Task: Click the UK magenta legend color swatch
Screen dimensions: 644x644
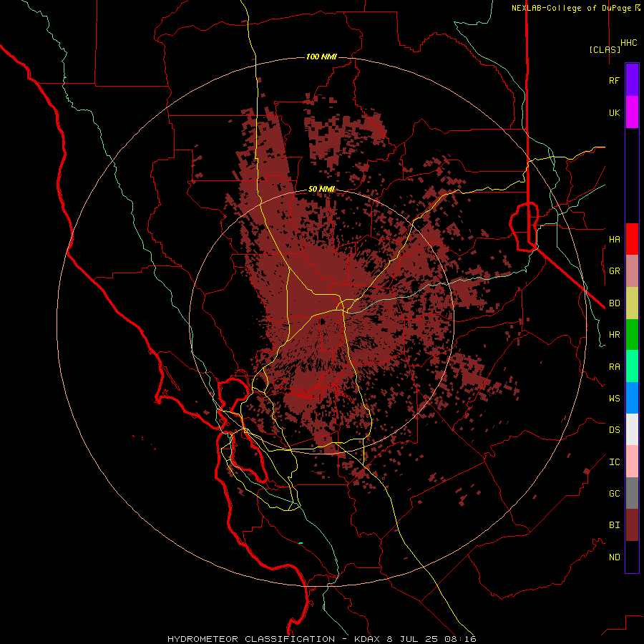Action: [x=632, y=112]
